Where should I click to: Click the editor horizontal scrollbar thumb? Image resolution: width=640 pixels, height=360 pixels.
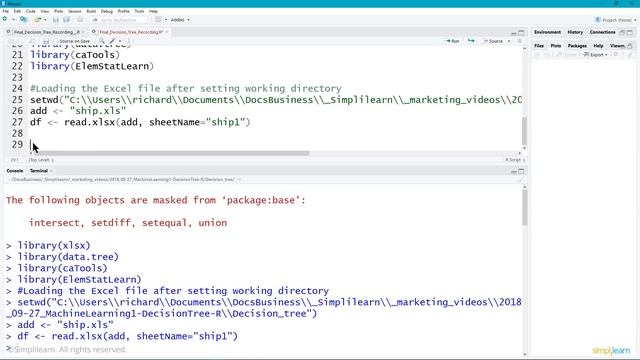171,153
